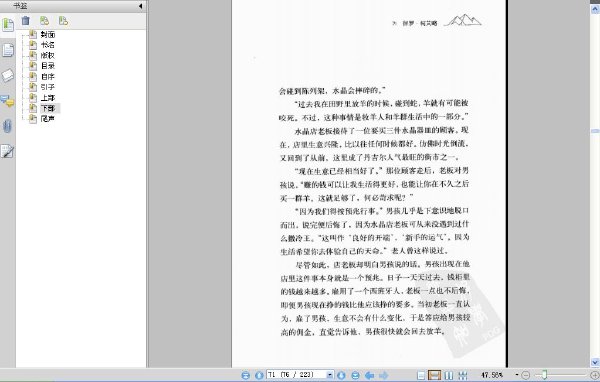Jump to the 上部 bookmark

(x=48, y=98)
